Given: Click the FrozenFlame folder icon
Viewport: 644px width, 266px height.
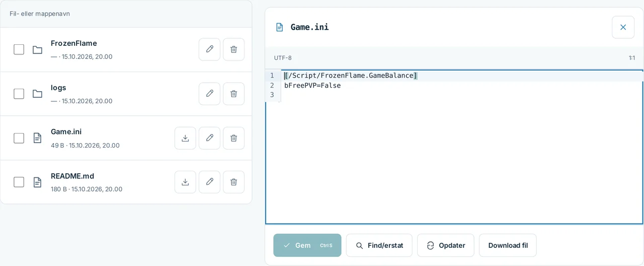Looking at the screenshot, I should point(37,49).
